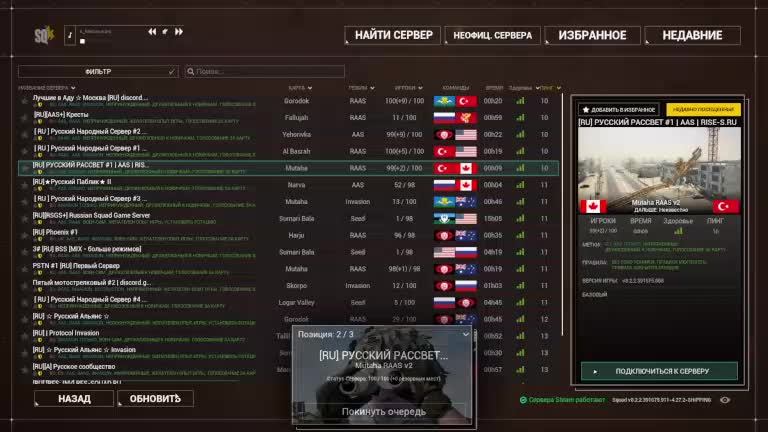Screen dimensions: 768x432
Task: Sort by the map (Карта) column
Action: 300,88
